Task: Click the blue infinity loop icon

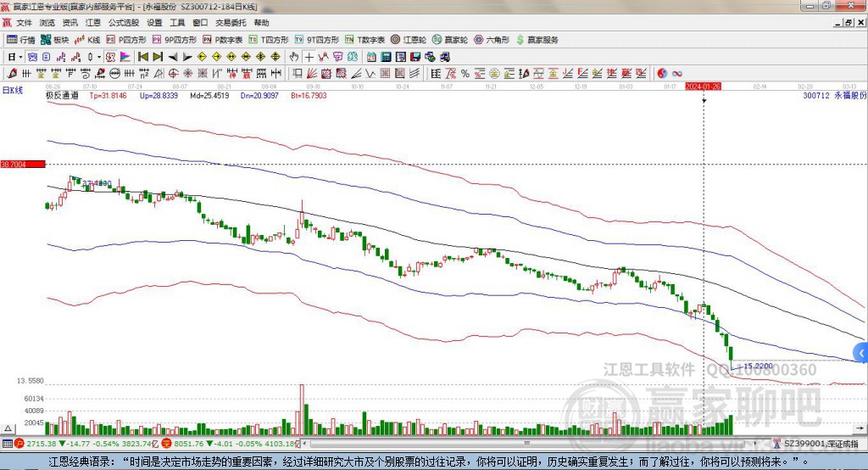Action: click(676, 73)
